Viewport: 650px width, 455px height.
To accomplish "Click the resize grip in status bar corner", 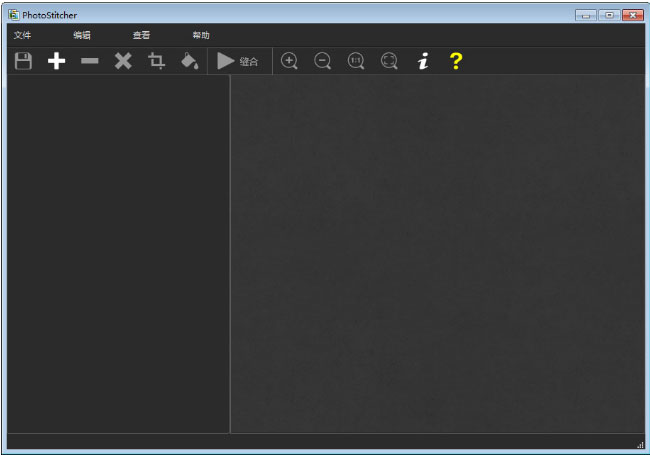I will point(640,445).
